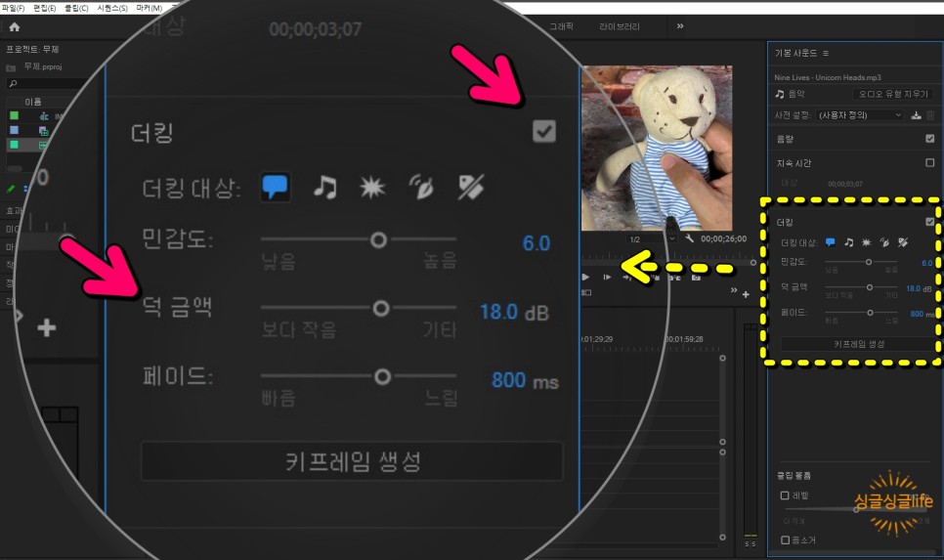Screen dimensions: 944x560
Task: Toggle 더킹 checkbox in the right-side panel
Action: [929, 222]
